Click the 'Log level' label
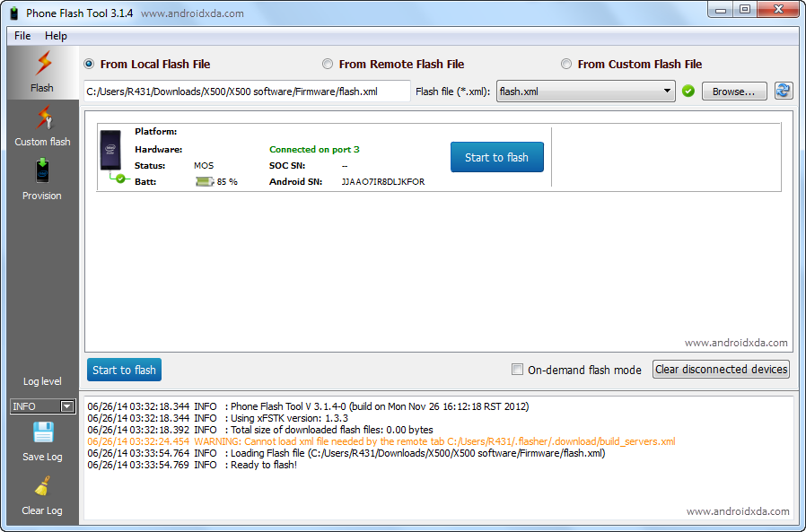Image resolution: width=806 pixels, height=532 pixels. (x=42, y=381)
